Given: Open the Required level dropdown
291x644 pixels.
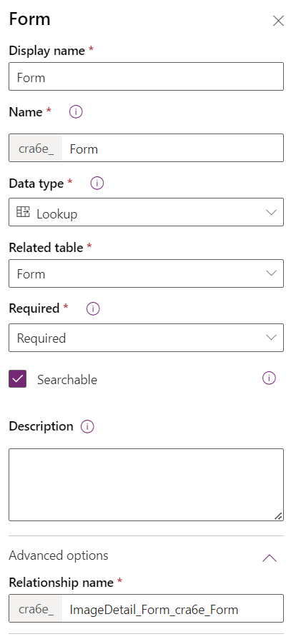Looking at the screenshot, I should coord(146,338).
